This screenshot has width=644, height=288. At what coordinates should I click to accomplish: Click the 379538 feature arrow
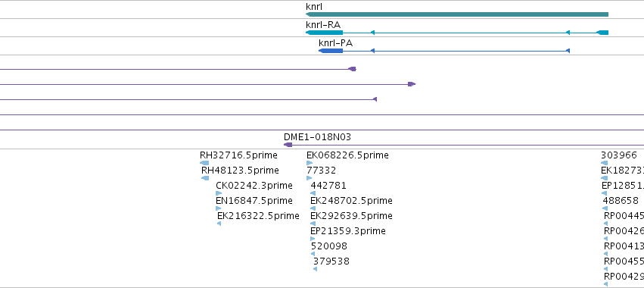coord(315,269)
